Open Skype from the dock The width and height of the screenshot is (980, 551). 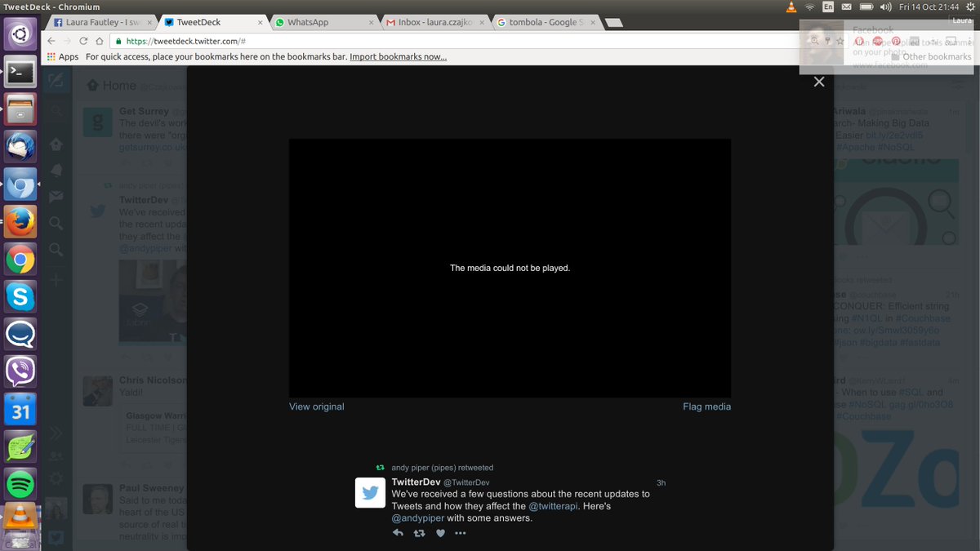pos(20,297)
